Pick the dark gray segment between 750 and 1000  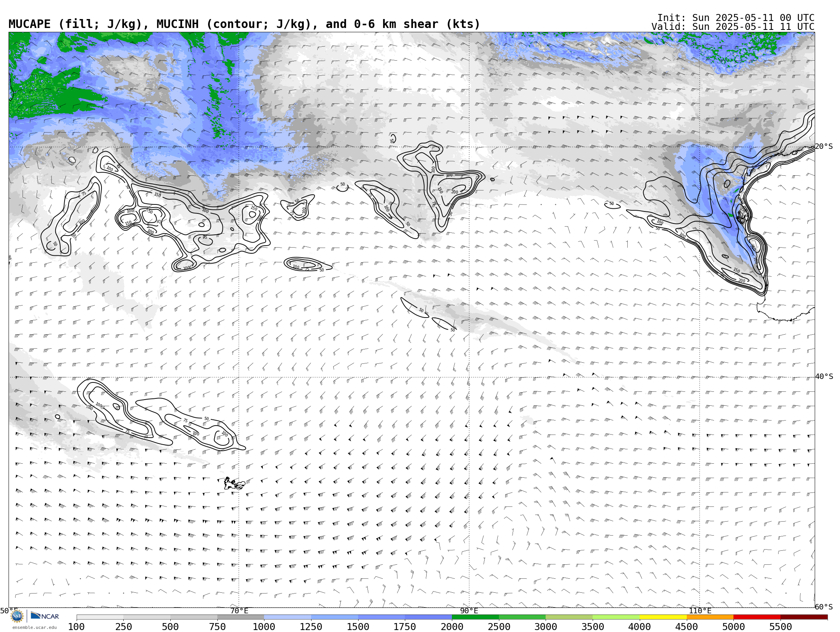coord(241,617)
